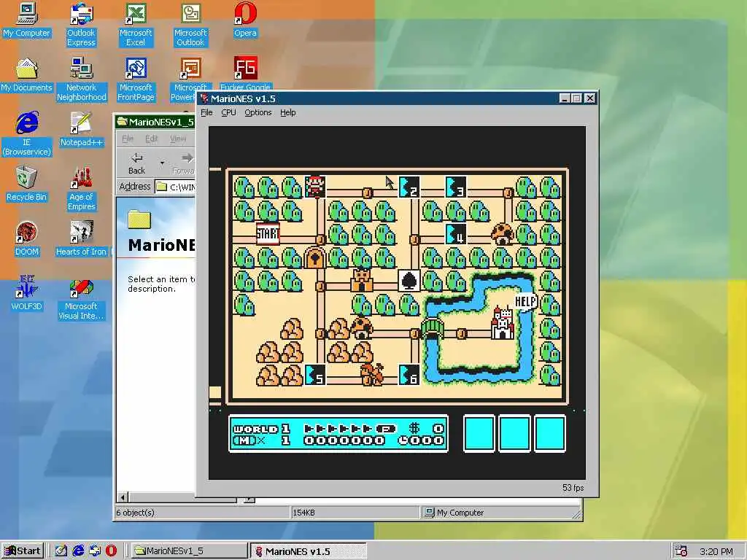Open File menu in MarioNES
Image resolution: width=747 pixels, height=560 pixels.
coord(206,112)
